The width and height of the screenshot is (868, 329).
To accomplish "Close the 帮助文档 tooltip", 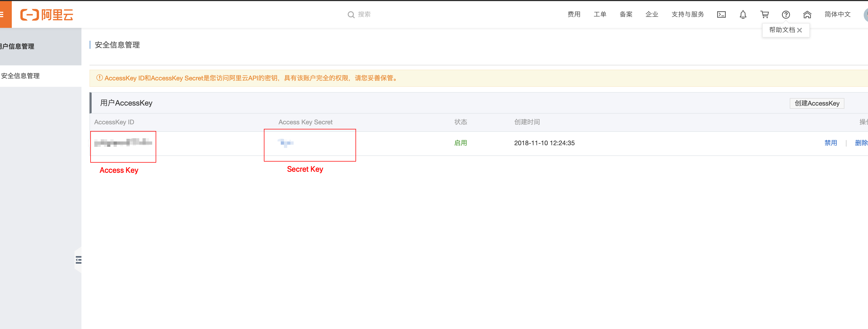I will (799, 30).
